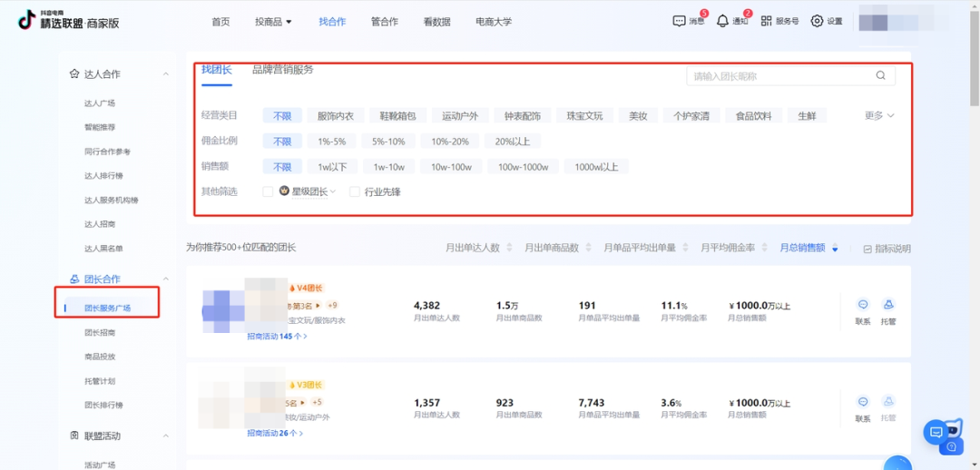Sort by 月出单商品数 arrows
The width and height of the screenshot is (980, 470).
tap(588, 248)
